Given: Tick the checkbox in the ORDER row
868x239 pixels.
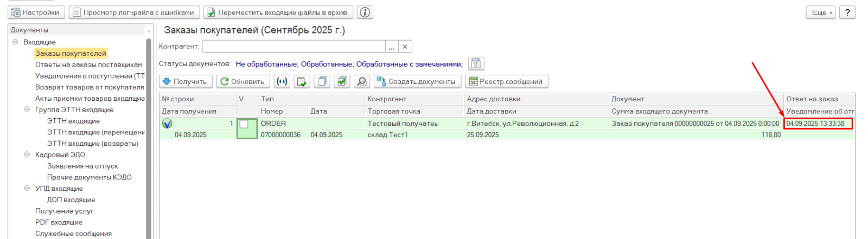Looking at the screenshot, I should tap(244, 124).
